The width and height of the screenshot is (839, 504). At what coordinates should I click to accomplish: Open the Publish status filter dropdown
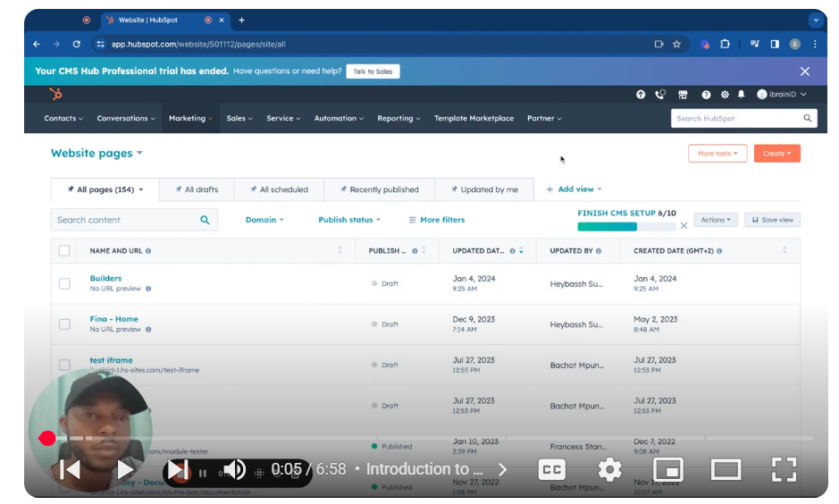click(349, 220)
